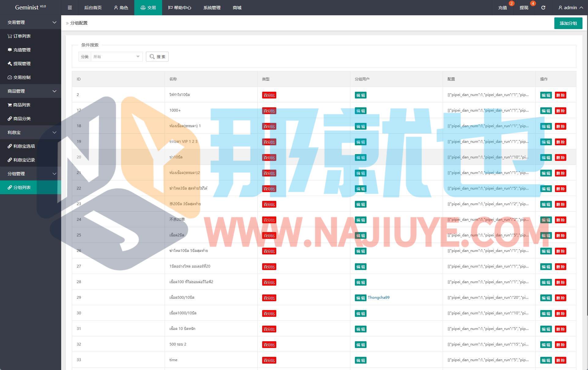The height and width of the screenshot is (370, 588).
Task: Open 充值管理 in sidebar
Action: tap(22, 50)
